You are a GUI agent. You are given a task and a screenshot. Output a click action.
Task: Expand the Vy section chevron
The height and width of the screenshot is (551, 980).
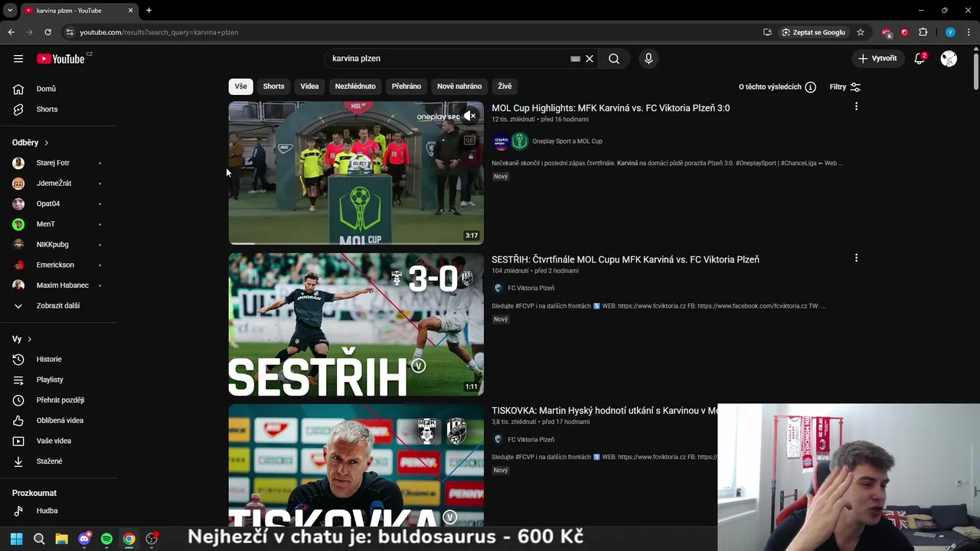pyautogui.click(x=29, y=339)
